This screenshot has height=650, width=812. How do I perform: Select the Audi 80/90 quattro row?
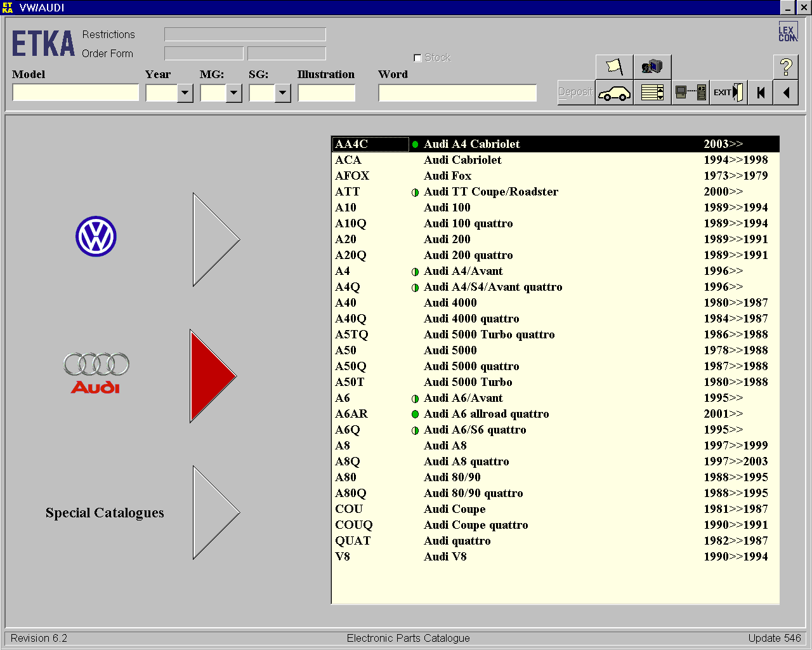coord(555,493)
